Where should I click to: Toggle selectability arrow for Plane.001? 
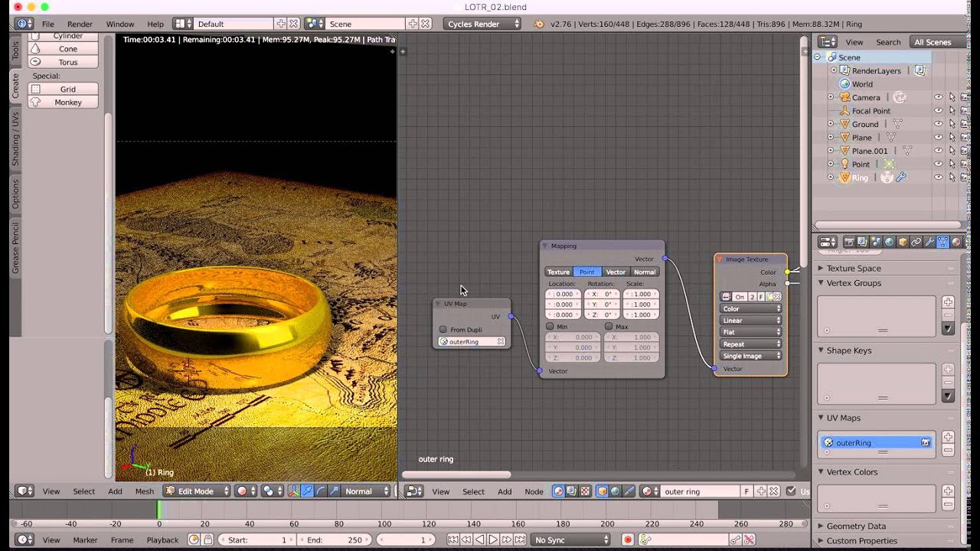point(952,151)
